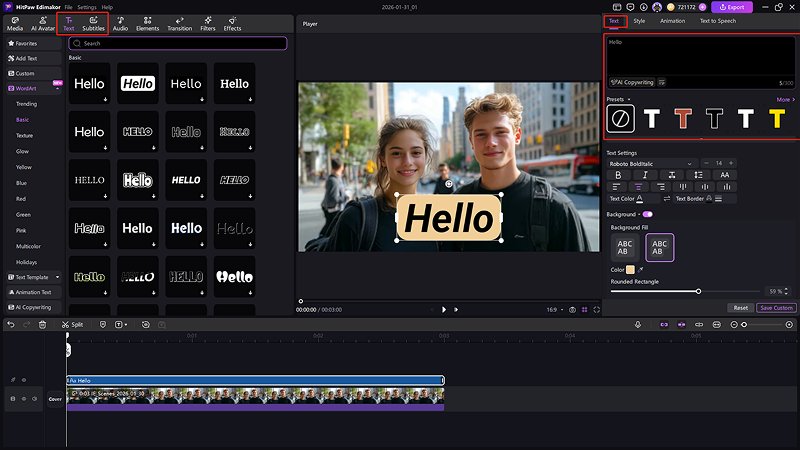Click the Reset button
Image resolution: width=800 pixels, height=450 pixels.
tap(740, 308)
